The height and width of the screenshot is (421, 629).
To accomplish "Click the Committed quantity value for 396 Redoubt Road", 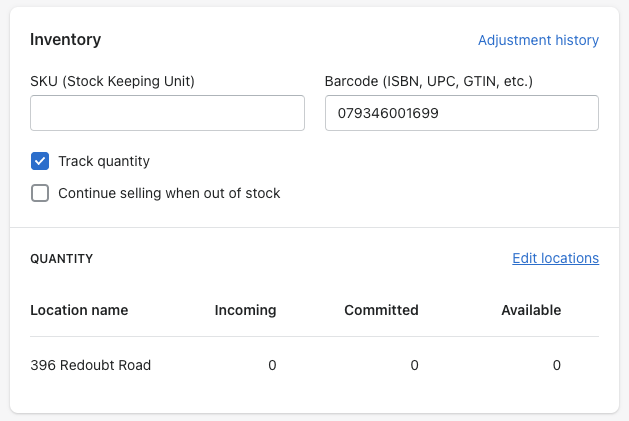I will (x=414, y=365).
